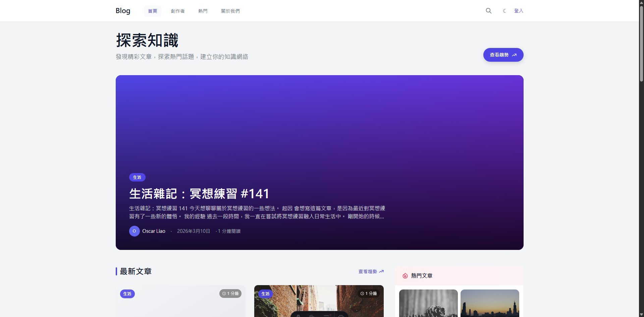Image resolution: width=644 pixels, height=317 pixels.
Task: Click the 生活 badge on the featured article
Action: (x=137, y=177)
